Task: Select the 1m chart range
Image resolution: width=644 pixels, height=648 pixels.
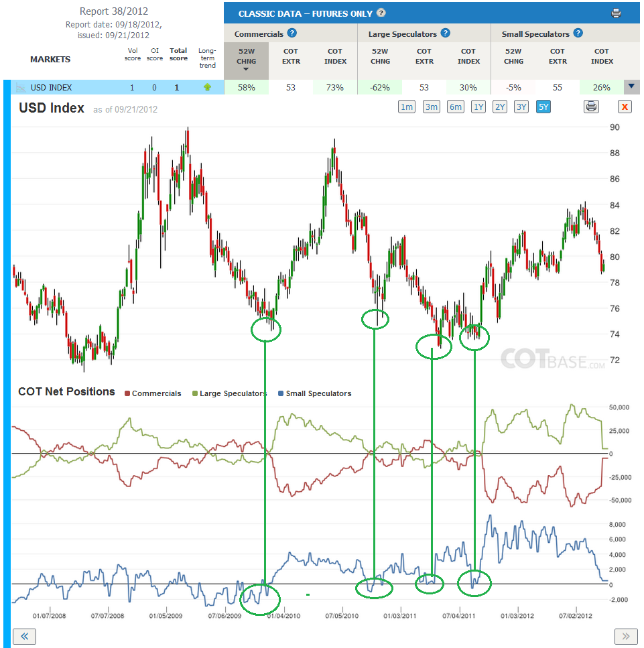Action: coord(407,107)
